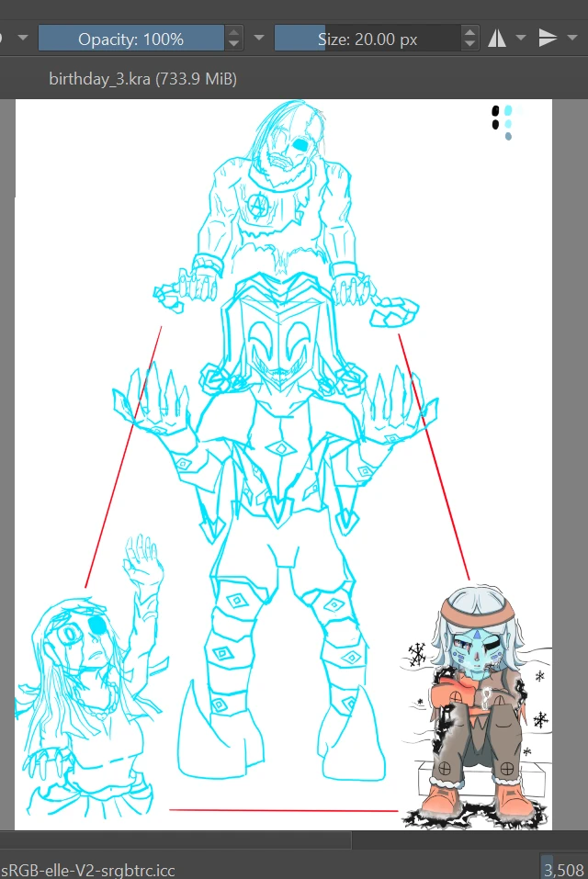Decrease brush size with the down stepper arrow

click(470, 44)
